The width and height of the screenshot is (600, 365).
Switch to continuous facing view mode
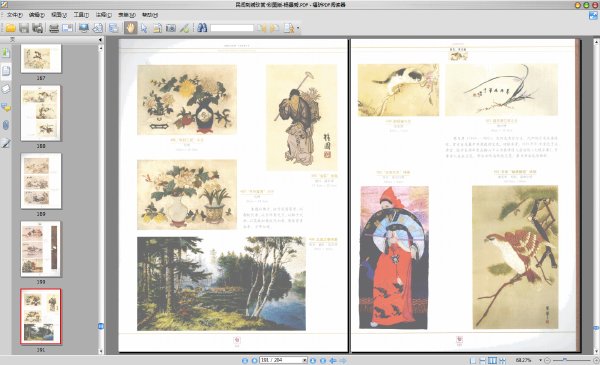pos(502,360)
